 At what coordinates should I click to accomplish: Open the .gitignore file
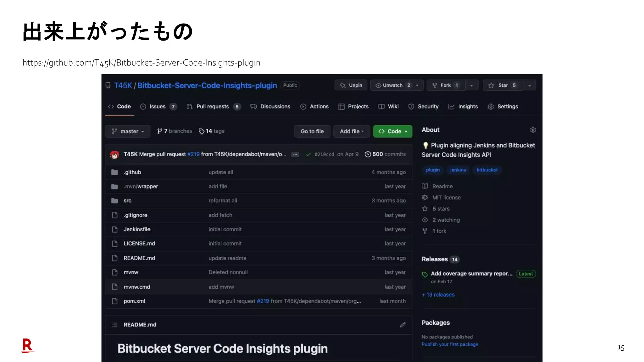coord(136,215)
